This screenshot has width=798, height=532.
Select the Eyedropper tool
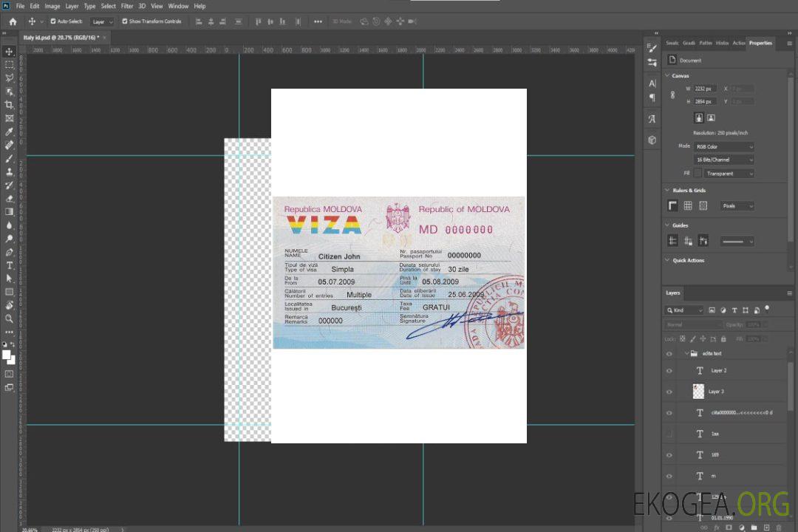point(9,132)
